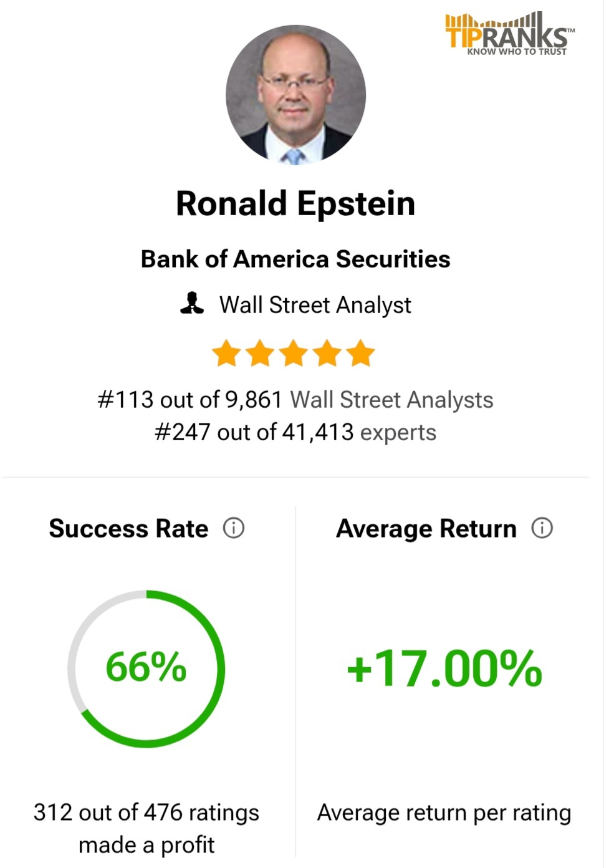604x868 pixels.
Task: Open the Bank of America Securities link
Action: 295,259
